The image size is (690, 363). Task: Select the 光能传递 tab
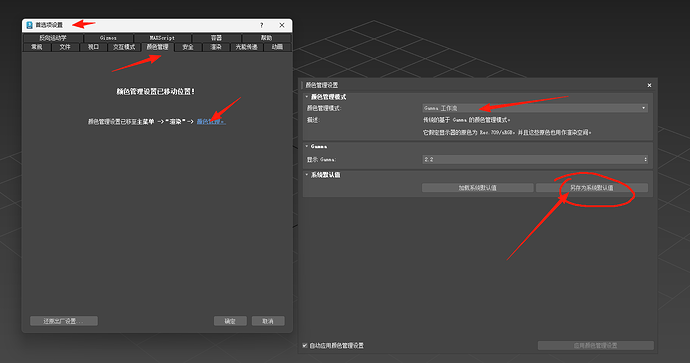click(x=246, y=47)
